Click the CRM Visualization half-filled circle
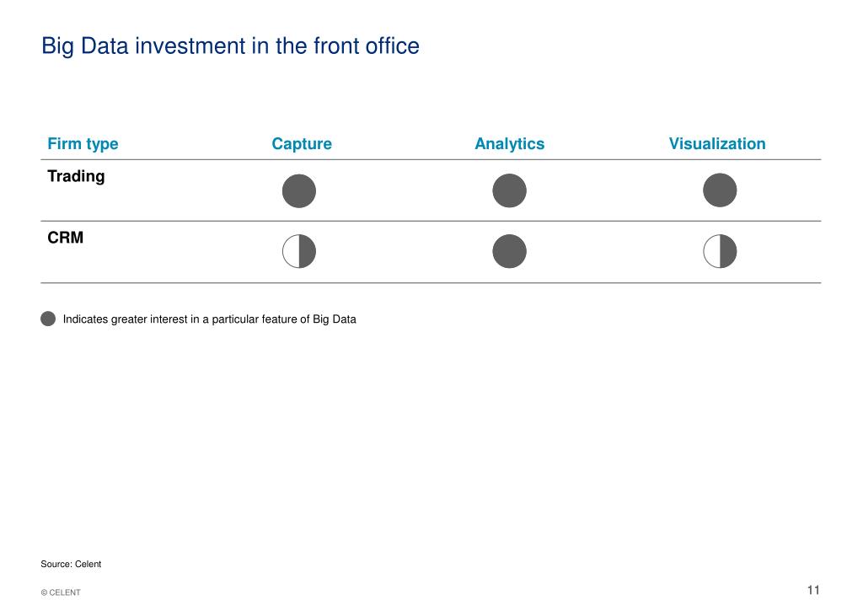863x616 pixels. coord(720,251)
